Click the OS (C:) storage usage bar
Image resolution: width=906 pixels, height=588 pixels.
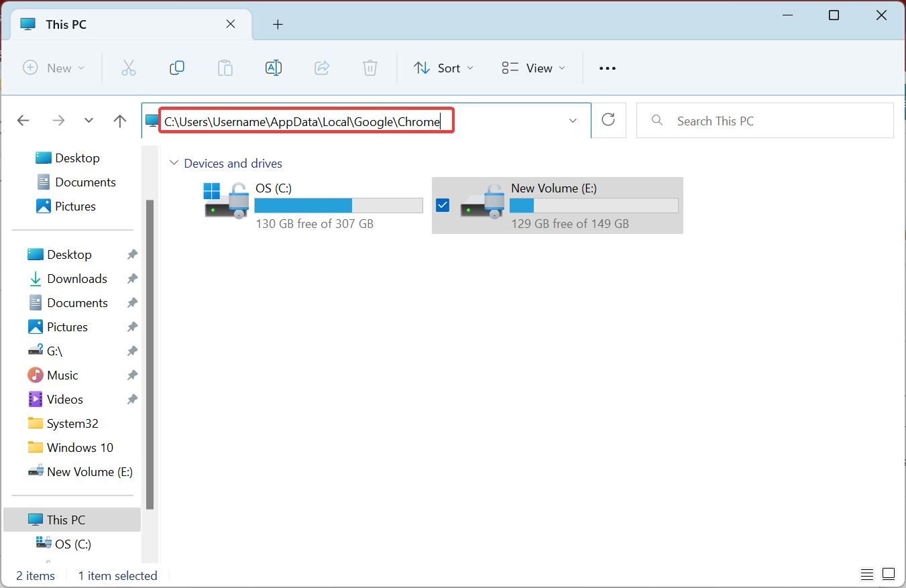pos(338,205)
